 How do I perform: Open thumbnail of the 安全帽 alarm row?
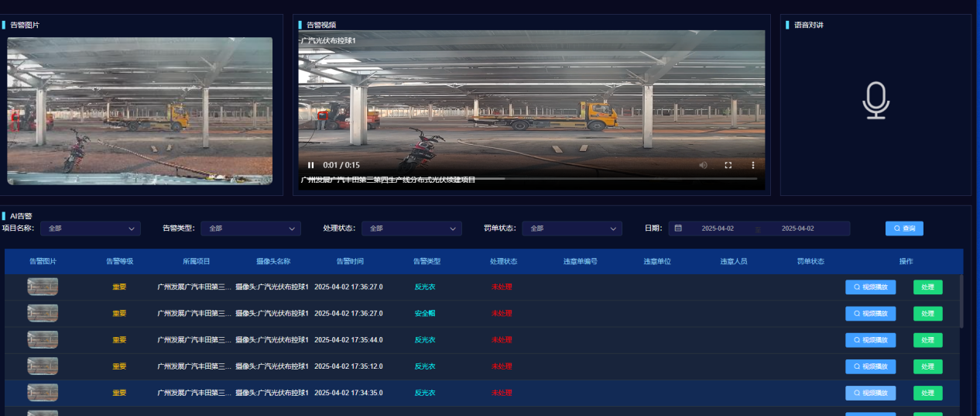(x=43, y=313)
